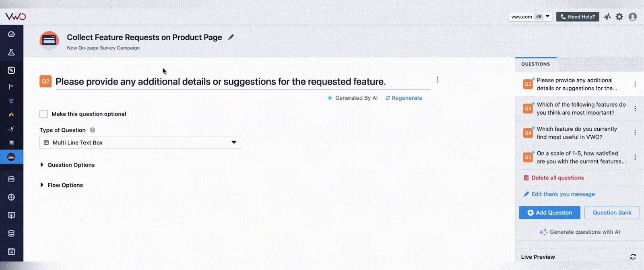Click the survey campaign icon beside title
This screenshot has height=270, width=644.
(49, 41)
